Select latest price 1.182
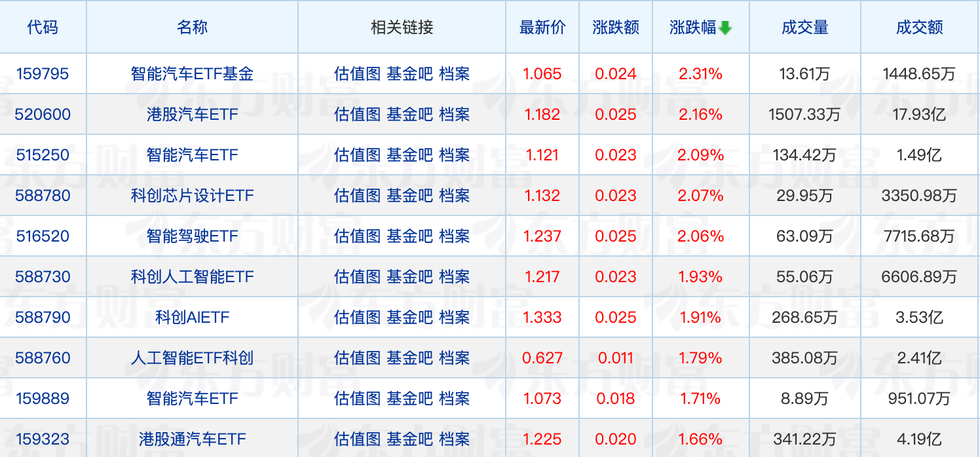 click(542, 115)
